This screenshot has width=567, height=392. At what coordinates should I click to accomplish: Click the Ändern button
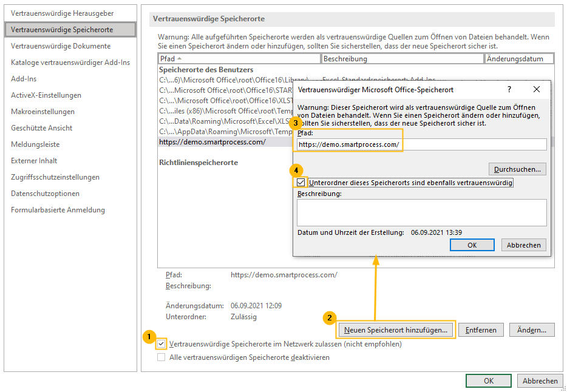point(532,330)
